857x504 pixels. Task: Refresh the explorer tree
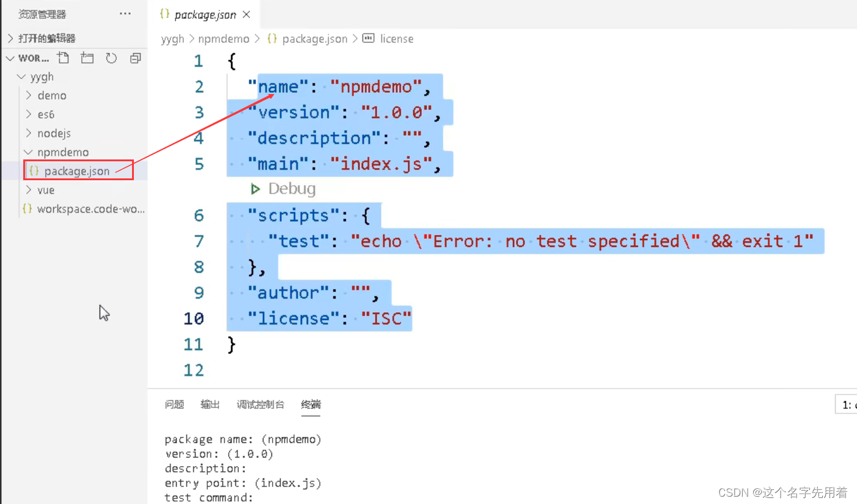click(111, 58)
